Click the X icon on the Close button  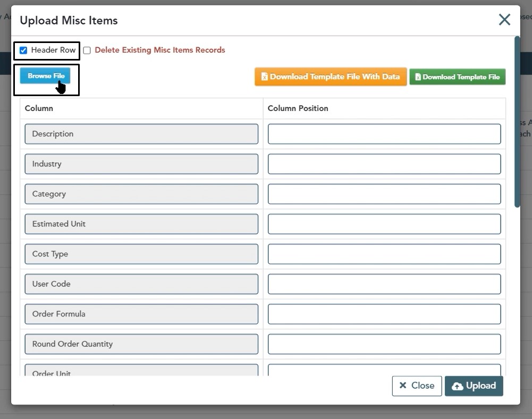403,386
